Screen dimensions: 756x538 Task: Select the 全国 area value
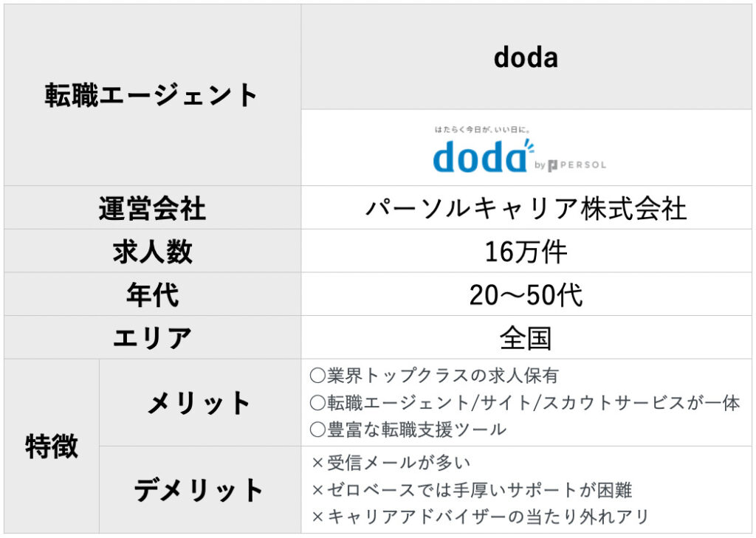pos(526,338)
